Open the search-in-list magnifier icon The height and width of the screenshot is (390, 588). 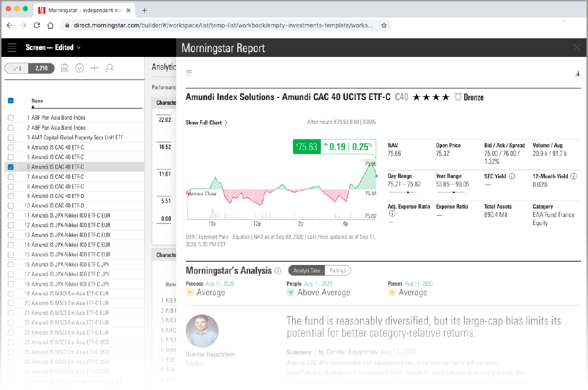pyautogui.click(x=109, y=68)
